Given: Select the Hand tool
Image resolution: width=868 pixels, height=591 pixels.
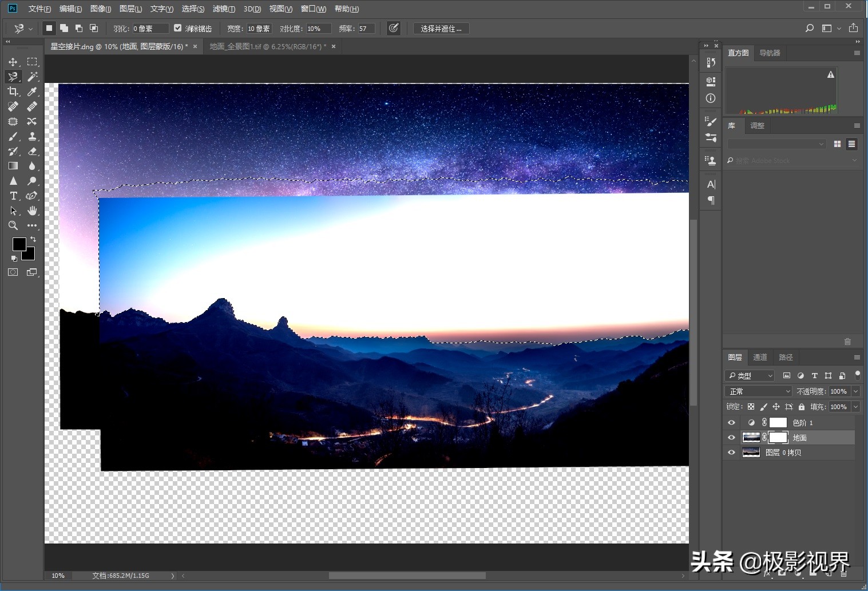Looking at the screenshot, I should (x=32, y=211).
